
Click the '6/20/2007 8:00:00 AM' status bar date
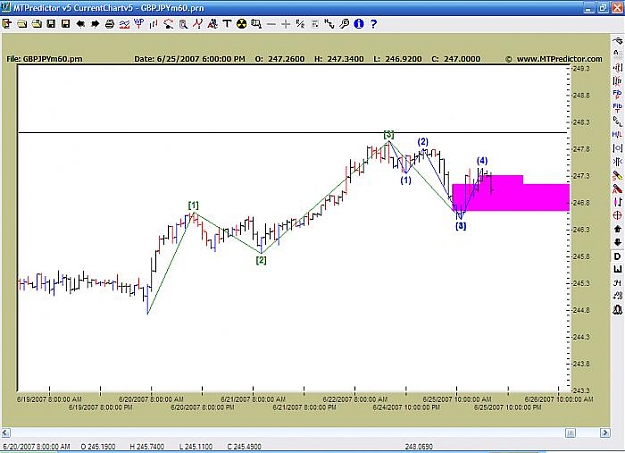pyautogui.click(x=37, y=447)
